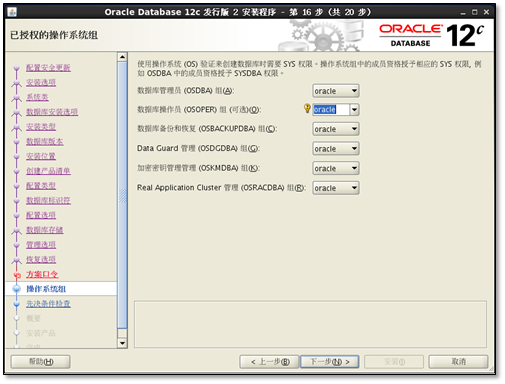Go to the 配置安全更新 step

coord(48,68)
